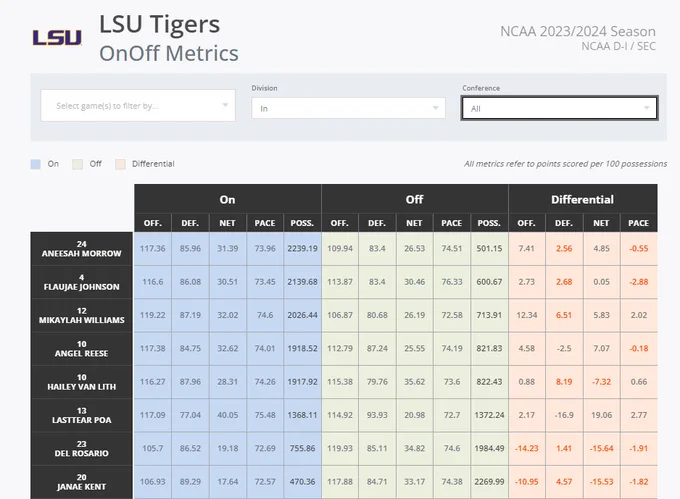Click the Off legend swatch

point(78,164)
